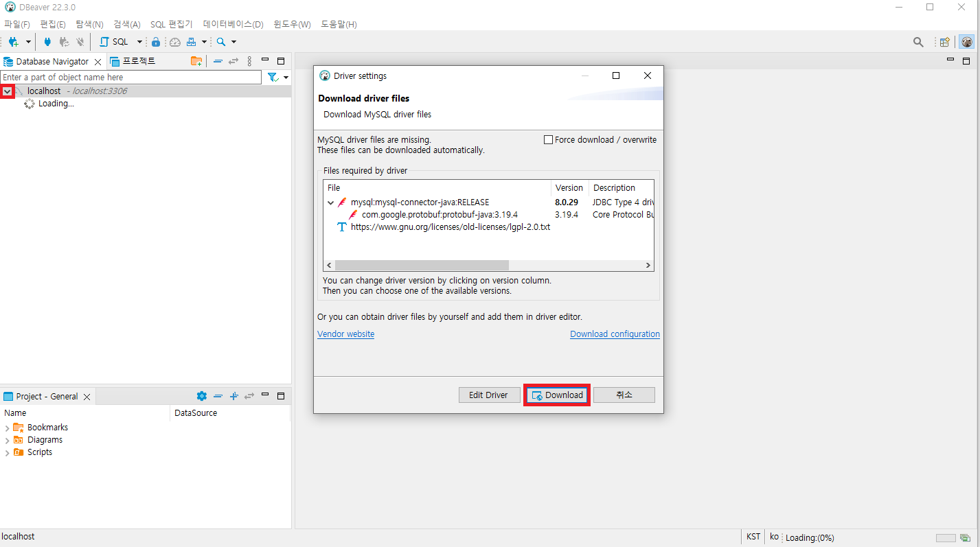Open the Vendor website link
The width and height of the screenshot is (980, 547).
point(345,334)
